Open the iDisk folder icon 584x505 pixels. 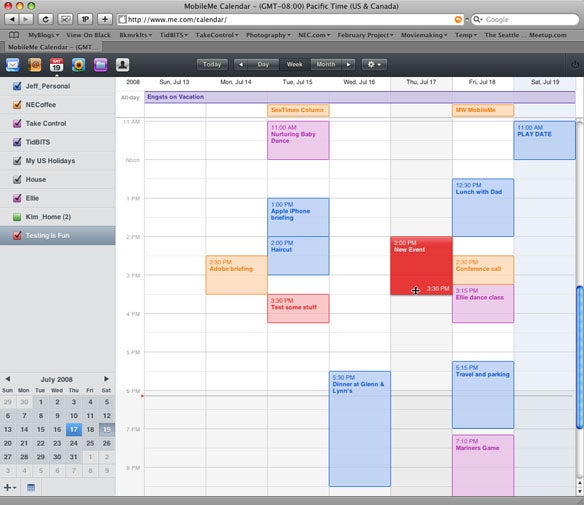coord(101,65)
